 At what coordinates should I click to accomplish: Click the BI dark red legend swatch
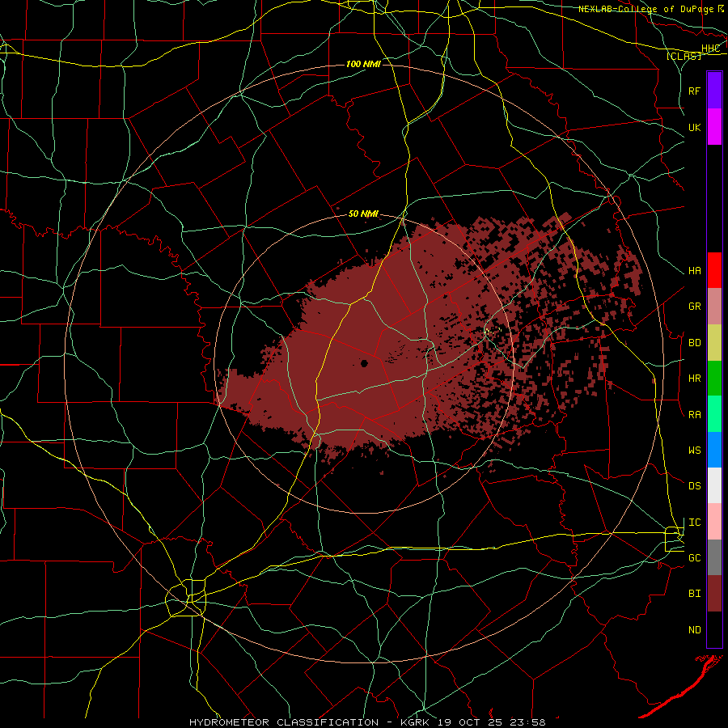click(714, 594)
